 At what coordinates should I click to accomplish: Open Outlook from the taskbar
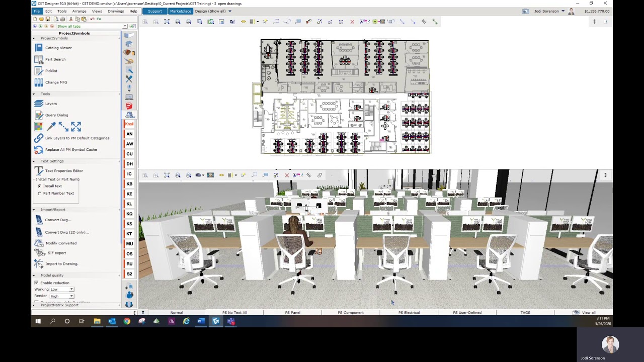[112, 321]
